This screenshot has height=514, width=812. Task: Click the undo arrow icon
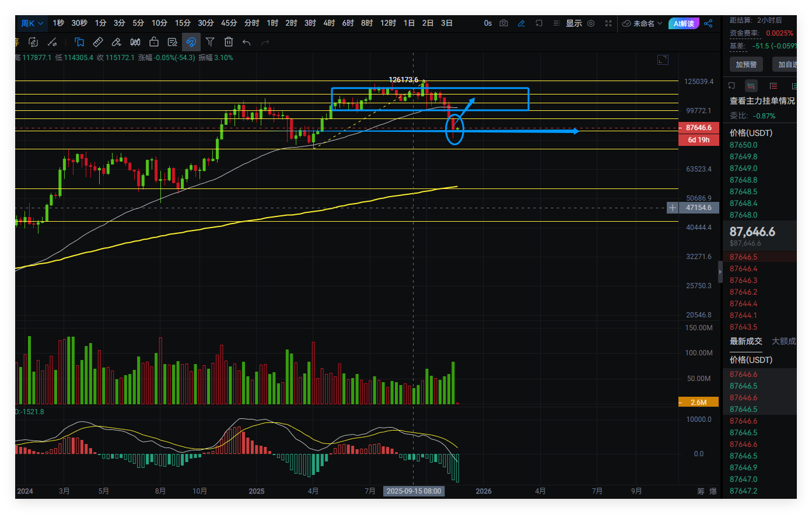[x=247, y=42]
